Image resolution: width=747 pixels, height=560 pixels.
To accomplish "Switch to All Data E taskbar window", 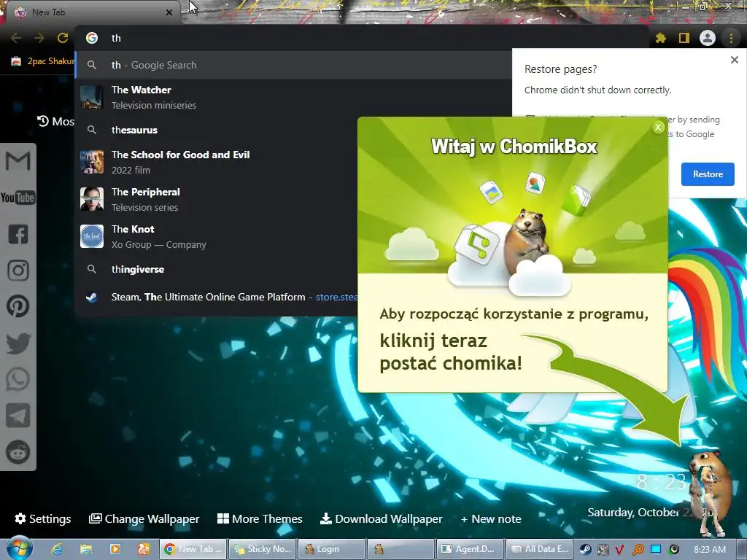I will coord(538,549).
